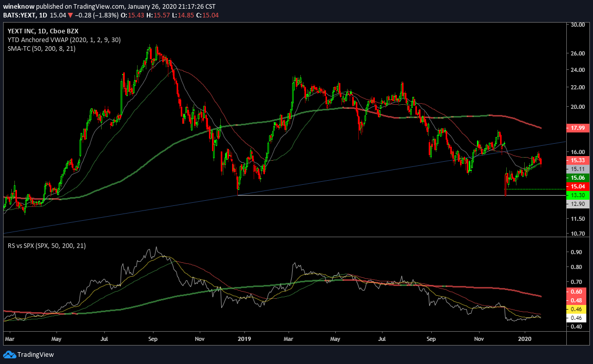593x364 pixels.
Task: Click the BATS:YEXT ticker symbol
Action: 20,15
